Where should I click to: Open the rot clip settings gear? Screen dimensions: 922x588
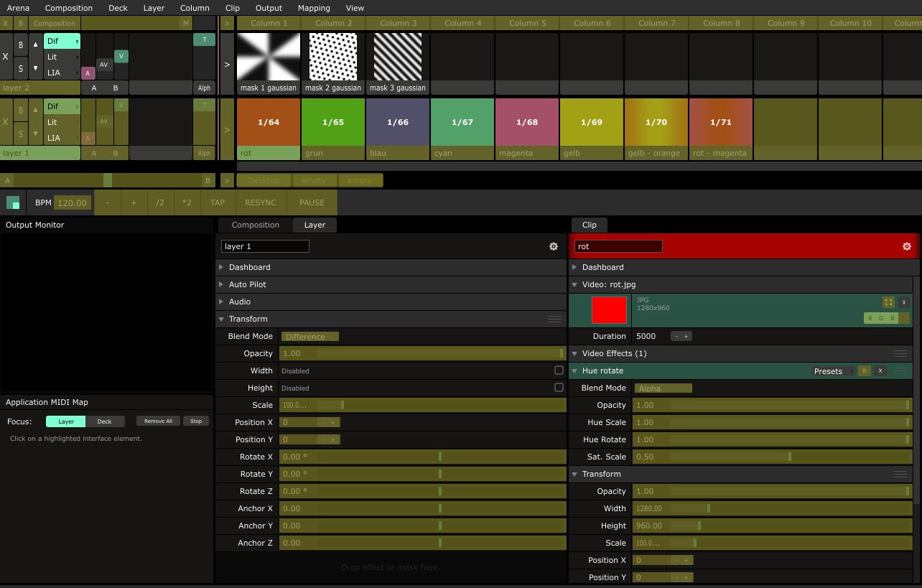click(x=906, y=246)
